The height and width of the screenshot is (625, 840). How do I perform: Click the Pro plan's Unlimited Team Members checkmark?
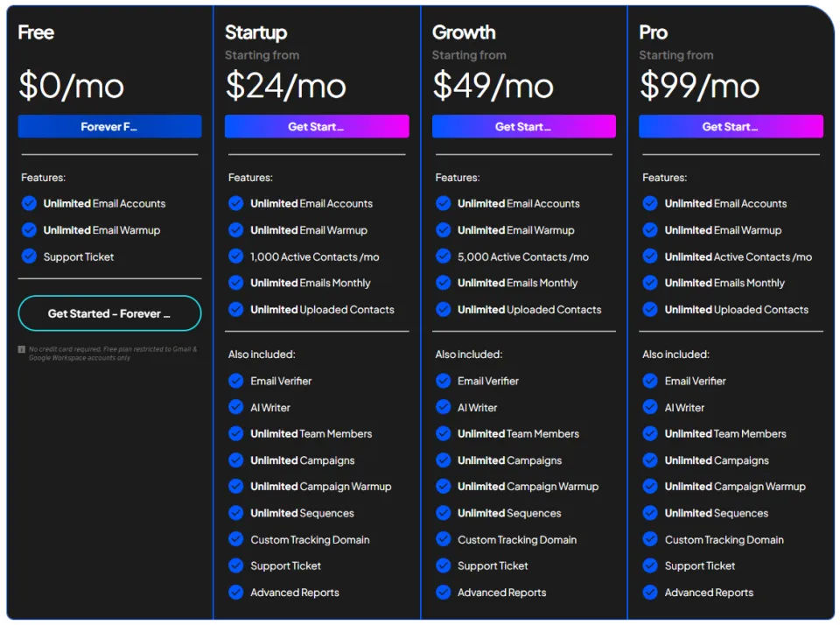pos(650,433)
